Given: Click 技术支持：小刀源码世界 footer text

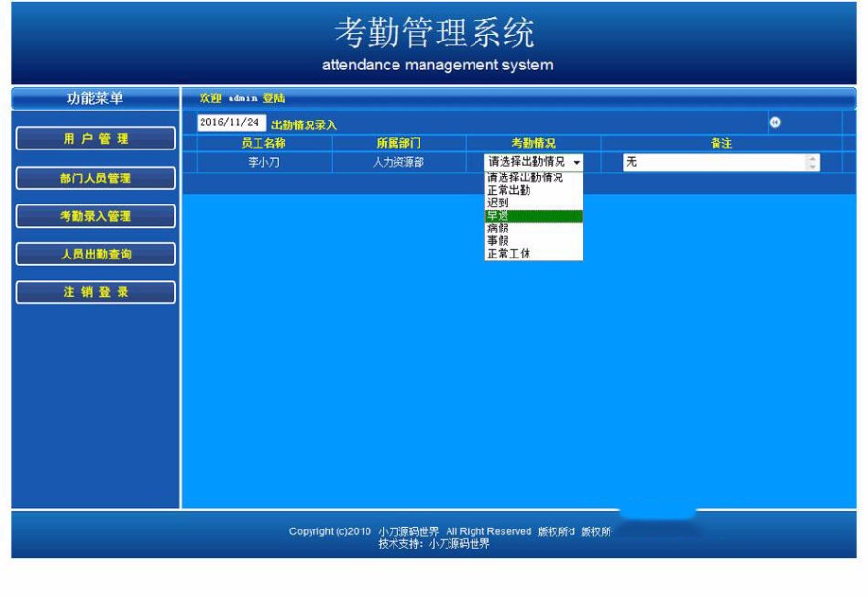Looking at the screenshot, I should [434, 544].
